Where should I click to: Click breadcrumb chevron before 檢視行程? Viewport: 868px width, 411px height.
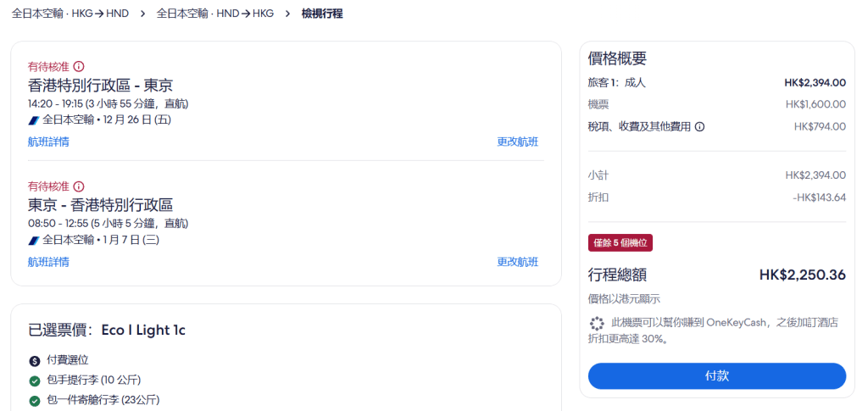(x=287, y=14)
